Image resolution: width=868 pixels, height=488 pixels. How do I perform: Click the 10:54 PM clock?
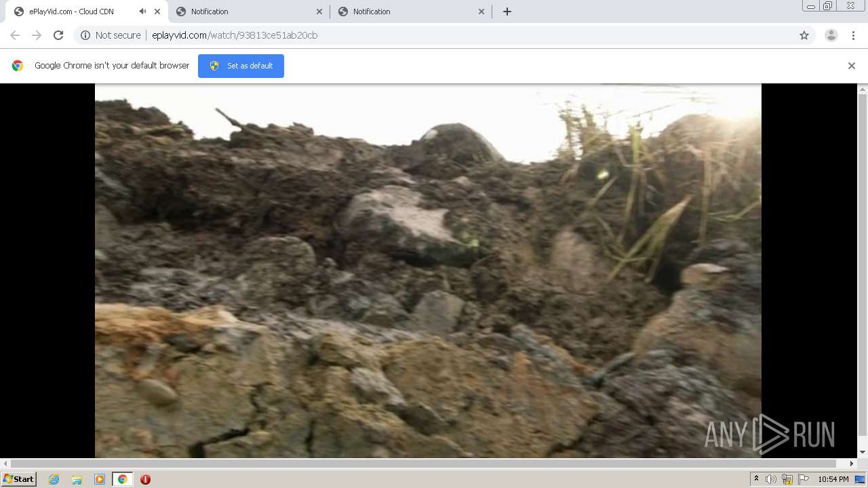coord(833,479)
